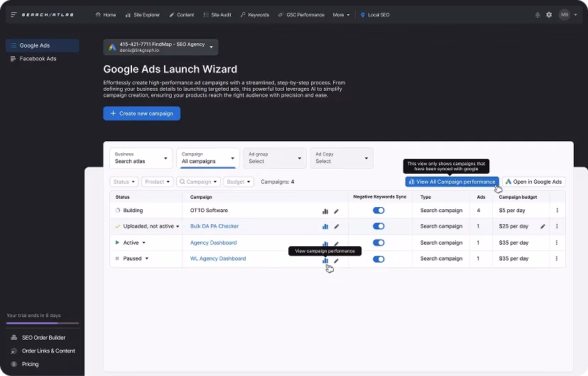
Task: Click the hamburger menu icon beside logo
Action: 13,15
